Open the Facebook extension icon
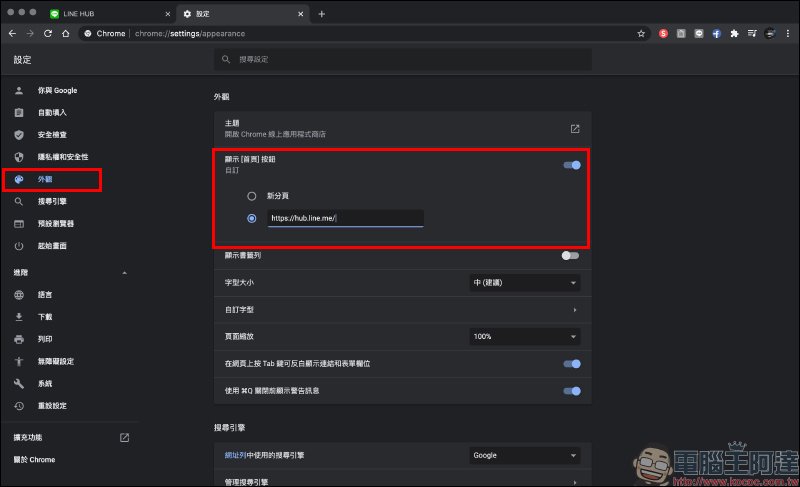800x487 pixels. [716, 34]
